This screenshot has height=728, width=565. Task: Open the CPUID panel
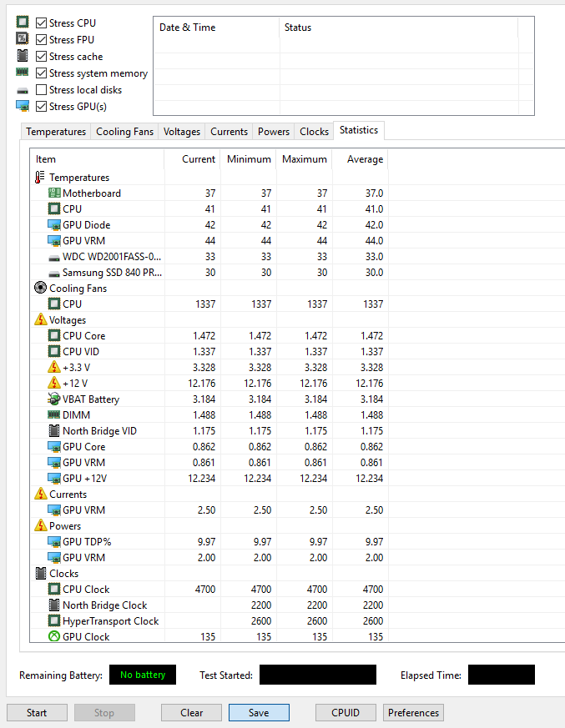(x=346, y=713)
